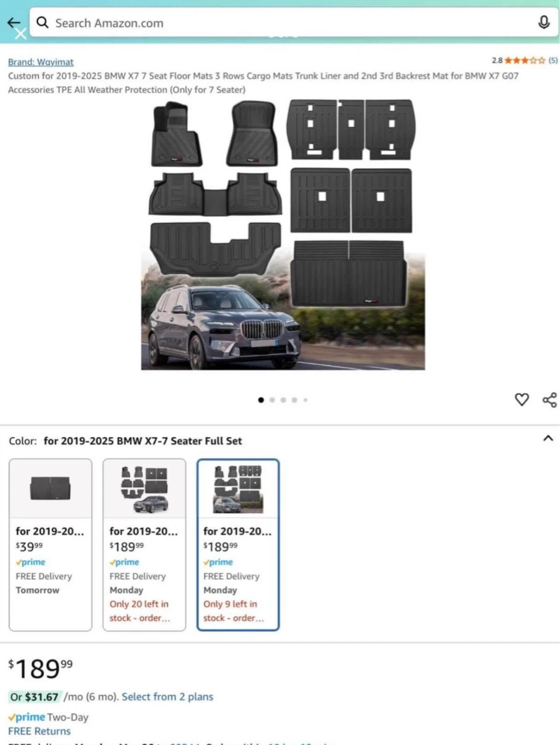Open the share icon
This screenshot has height=745, width=560.
(550, 400)
